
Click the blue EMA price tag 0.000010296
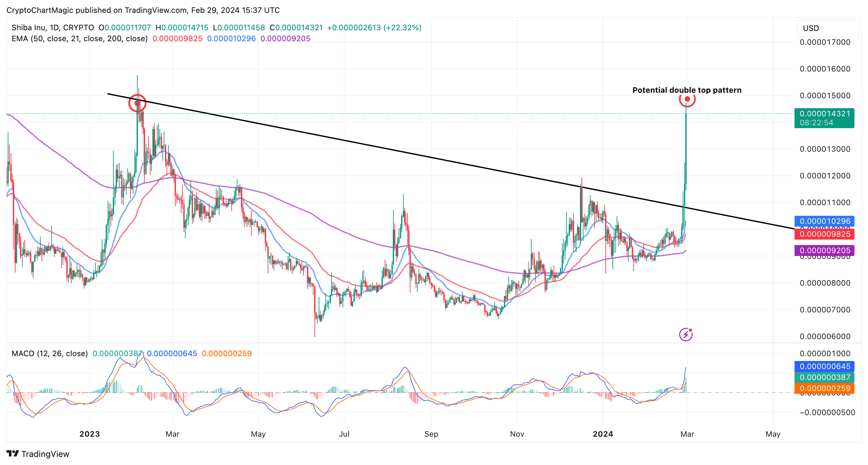pos(824,221)
